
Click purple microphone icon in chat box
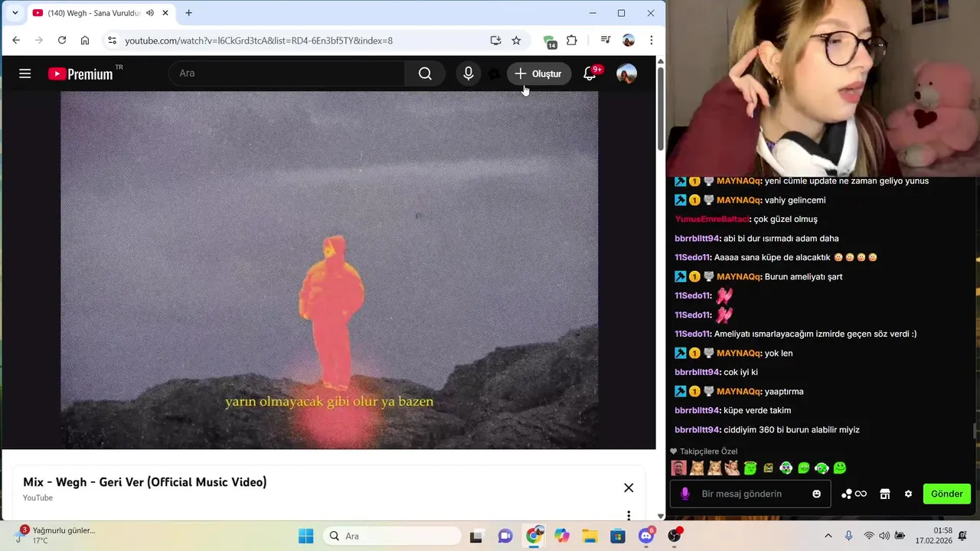[x=685, y=494]
